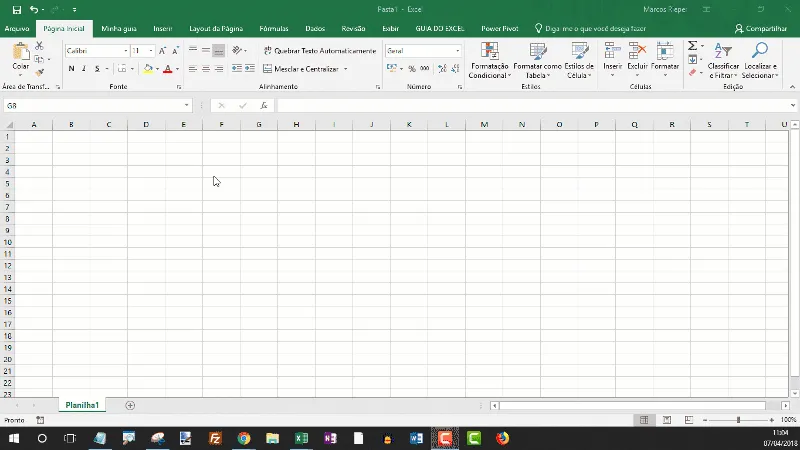Open the fill color dropdown arrow
Image resolution: width=800 pixels, height=450 pixels.
click(157, 69)
